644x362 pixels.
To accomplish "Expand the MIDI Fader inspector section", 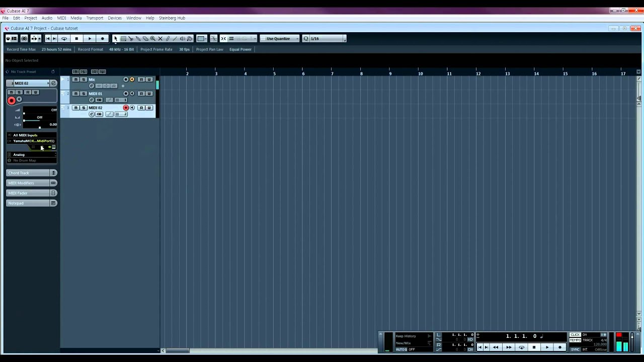I will pyautogui.click(x=32, y=193).
